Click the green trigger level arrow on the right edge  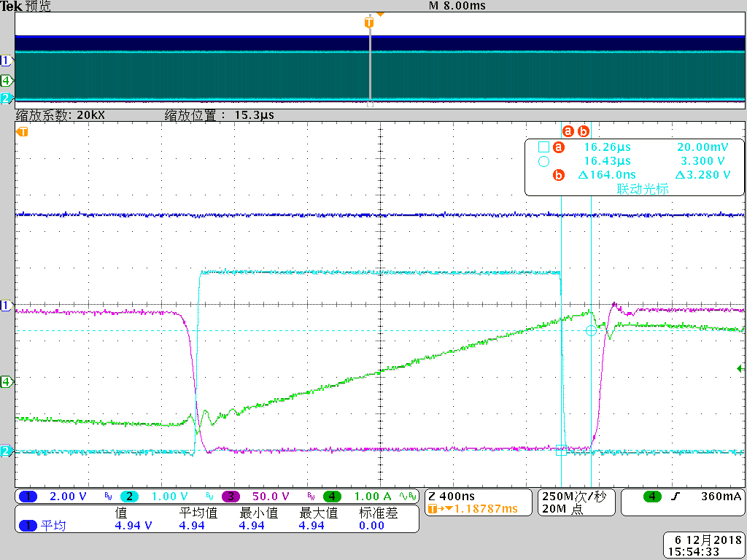(x=740, y=368)
